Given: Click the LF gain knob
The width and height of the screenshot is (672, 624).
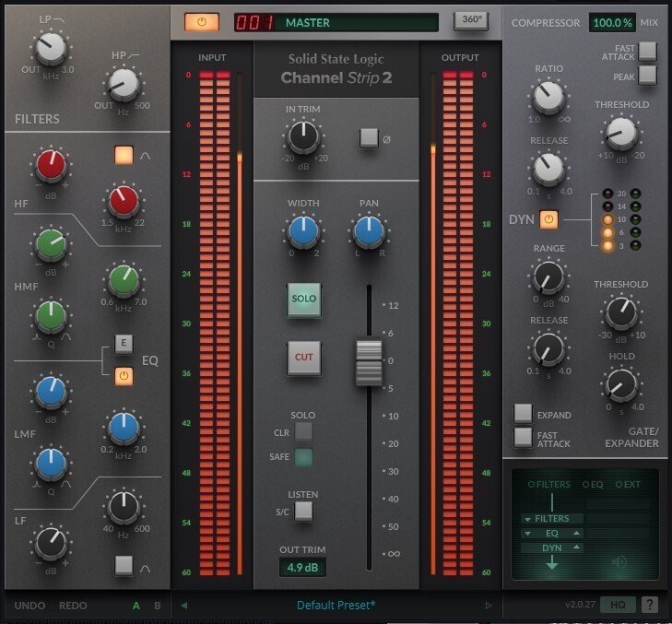Looking at the screenshot, I should [51, 543].
